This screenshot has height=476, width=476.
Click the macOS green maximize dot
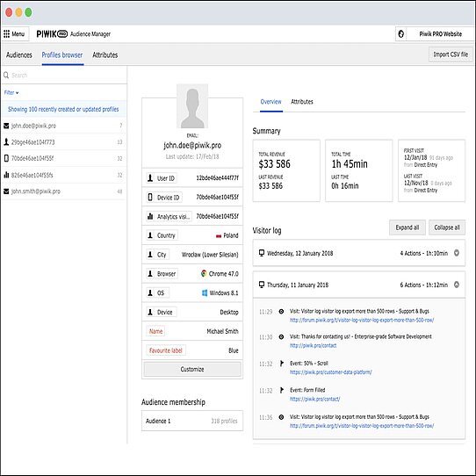click(28, 12)
